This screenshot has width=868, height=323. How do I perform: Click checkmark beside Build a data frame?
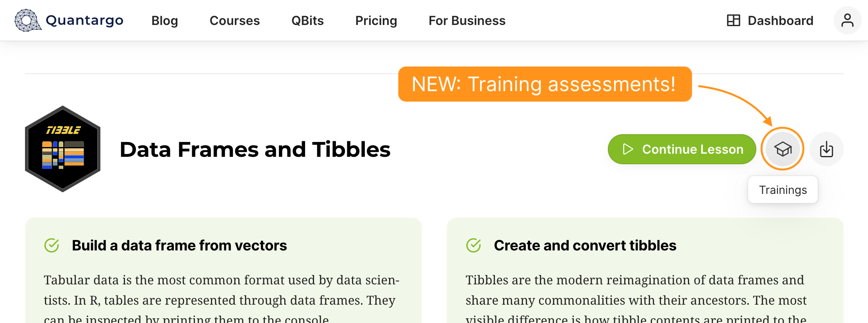click(52, 245)
